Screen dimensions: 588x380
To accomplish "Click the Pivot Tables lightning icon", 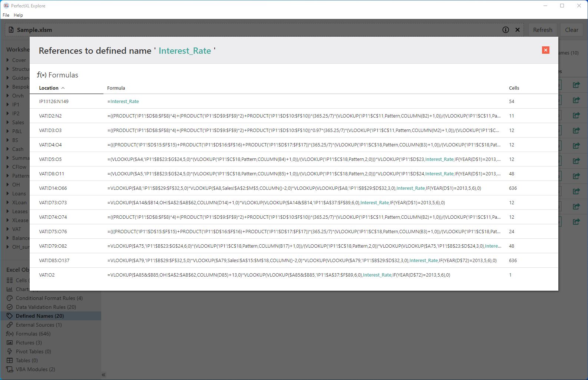I will tap(10, 351).
